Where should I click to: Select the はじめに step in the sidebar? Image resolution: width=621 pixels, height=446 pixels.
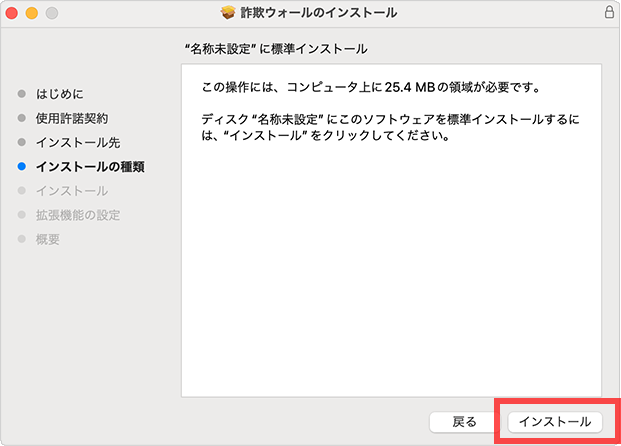tap(59, 95)
